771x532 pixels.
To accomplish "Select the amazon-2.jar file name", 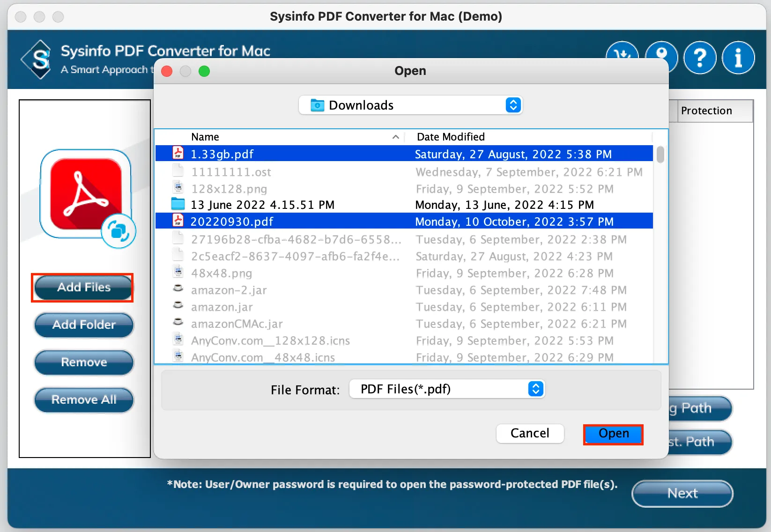I will coord(229,290).
